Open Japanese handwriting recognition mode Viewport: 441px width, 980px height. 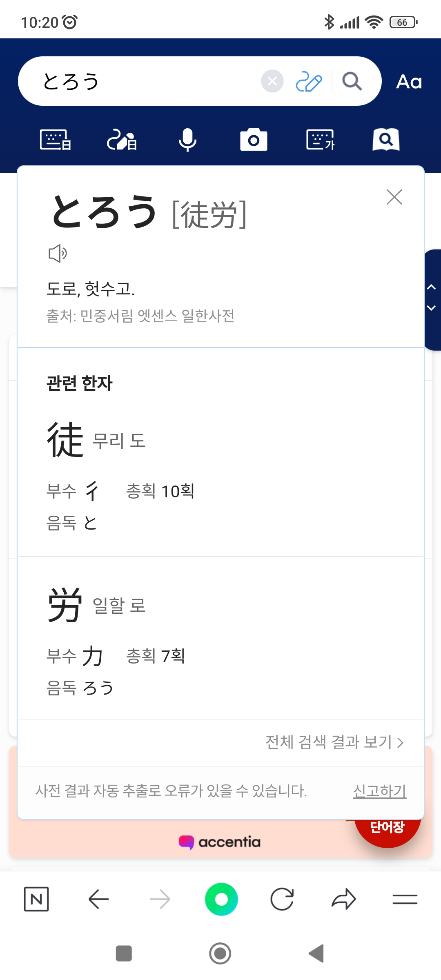[x=122, y=140]
